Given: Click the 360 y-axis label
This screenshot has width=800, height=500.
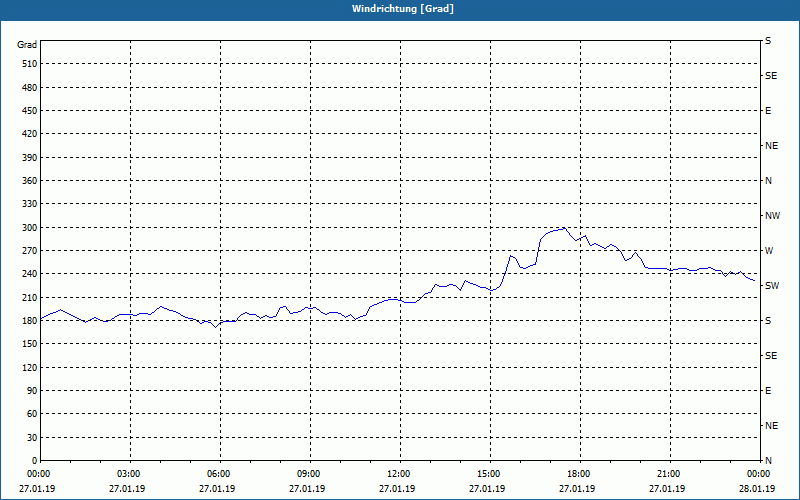Looking at the screenshot, I should (x=30, y=181).
